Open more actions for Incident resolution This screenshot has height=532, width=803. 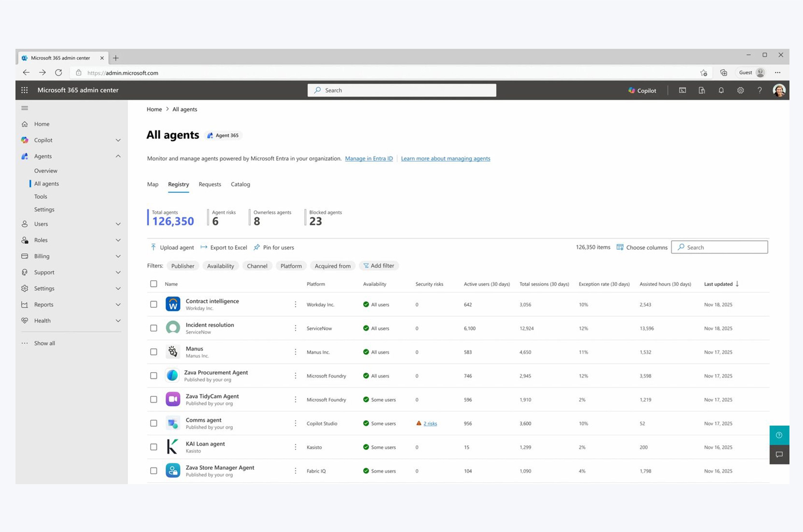pyautogui.click(x=295, y=328)
